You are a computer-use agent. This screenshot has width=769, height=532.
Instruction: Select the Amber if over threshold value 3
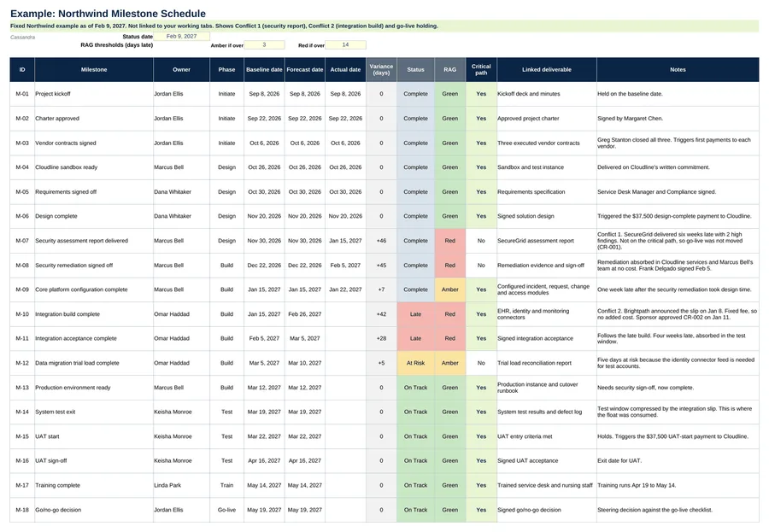[264, 44]
